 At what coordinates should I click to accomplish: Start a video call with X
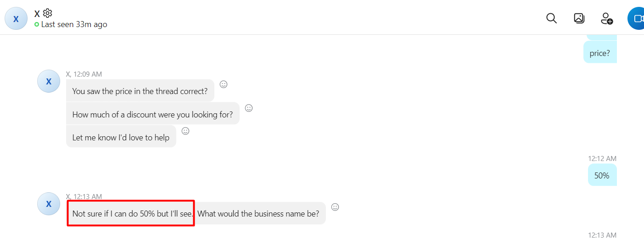click(636, 18)
